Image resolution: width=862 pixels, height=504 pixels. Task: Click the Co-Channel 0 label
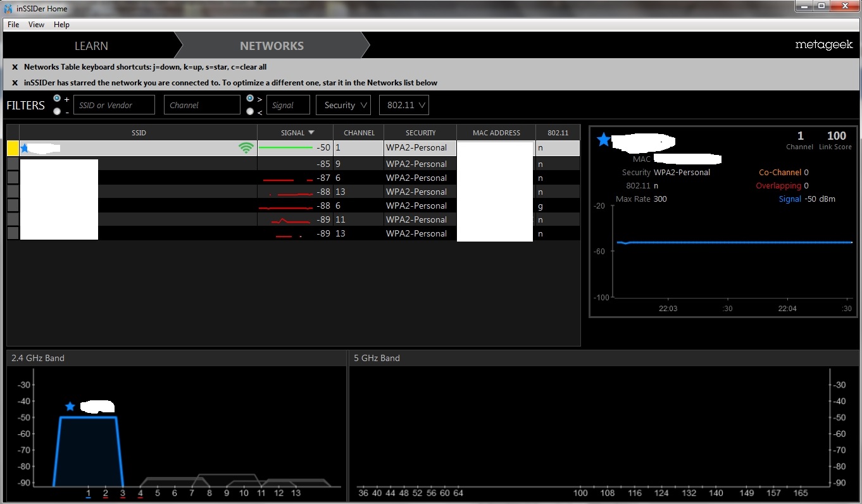coord(784,172)
